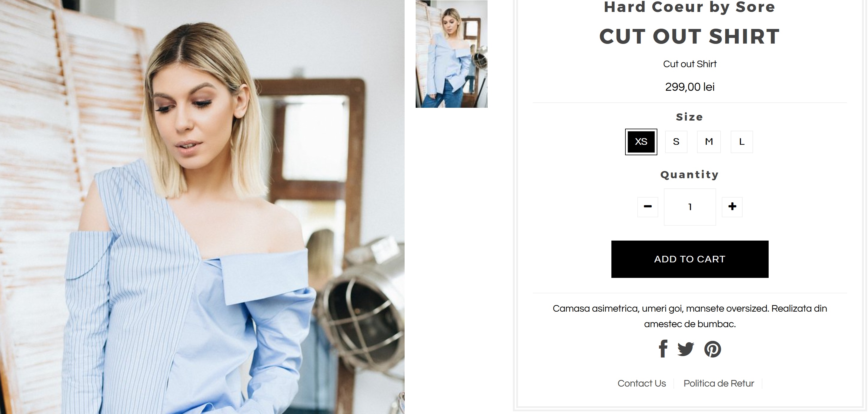Viewport: 868px width, 414px height.
Task: Choose size S
Action: (x=676, y=141)
